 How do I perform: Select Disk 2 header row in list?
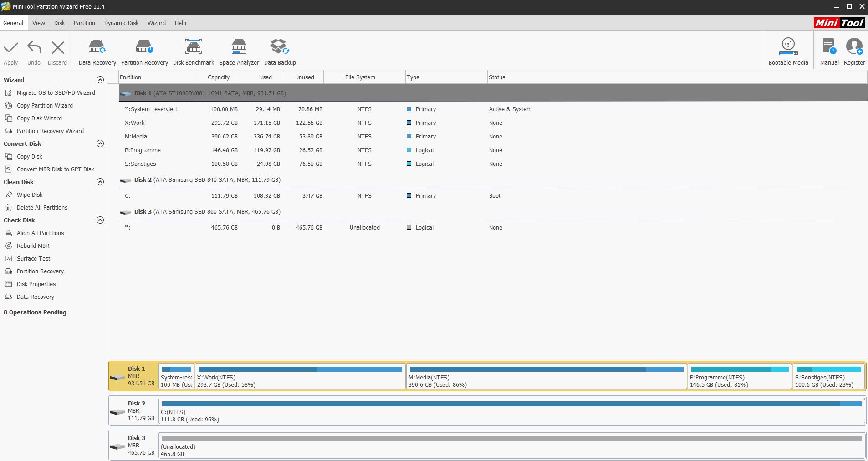493,180
